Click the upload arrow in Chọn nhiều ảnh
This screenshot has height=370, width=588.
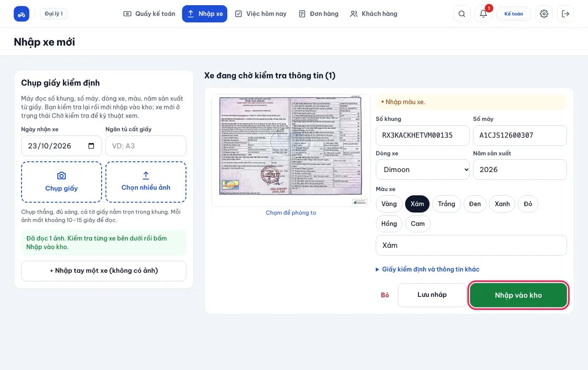pos(146,175)
